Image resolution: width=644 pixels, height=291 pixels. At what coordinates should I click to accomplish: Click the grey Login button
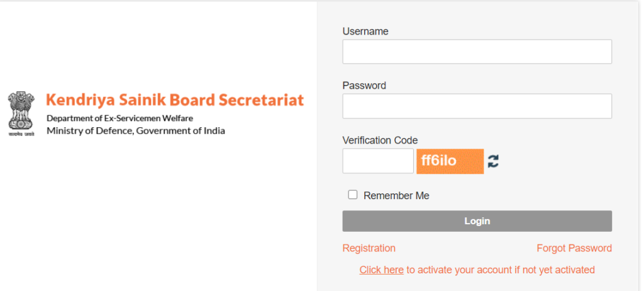477,221
